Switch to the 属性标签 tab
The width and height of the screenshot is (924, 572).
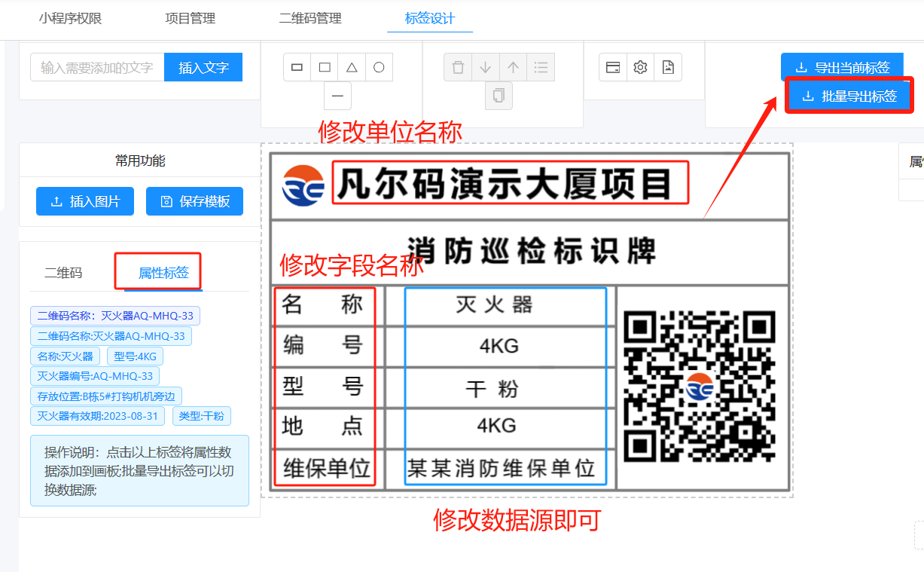coord(157,271)
